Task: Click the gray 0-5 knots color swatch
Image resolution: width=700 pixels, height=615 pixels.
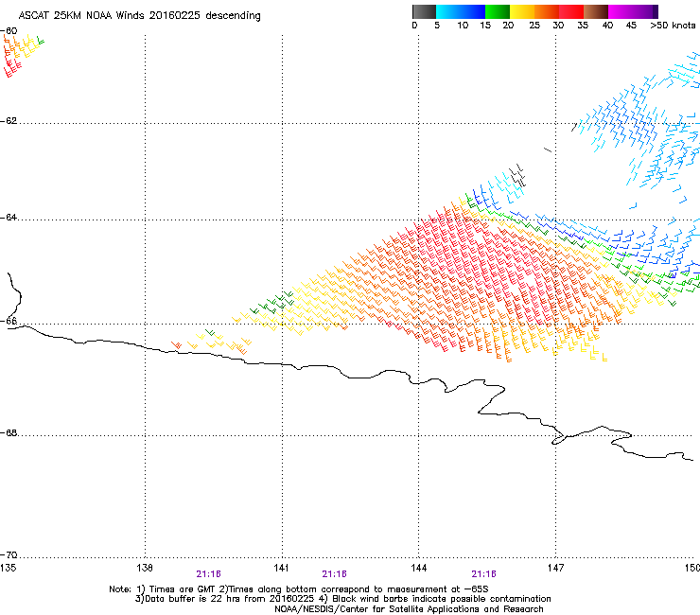Action: [x=424, y=11]
